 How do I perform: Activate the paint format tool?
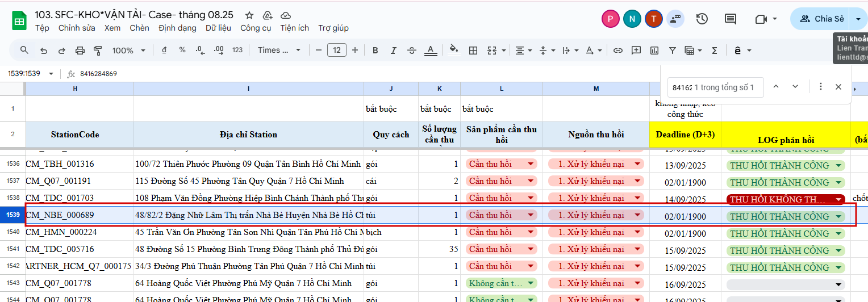click(98, 50)
